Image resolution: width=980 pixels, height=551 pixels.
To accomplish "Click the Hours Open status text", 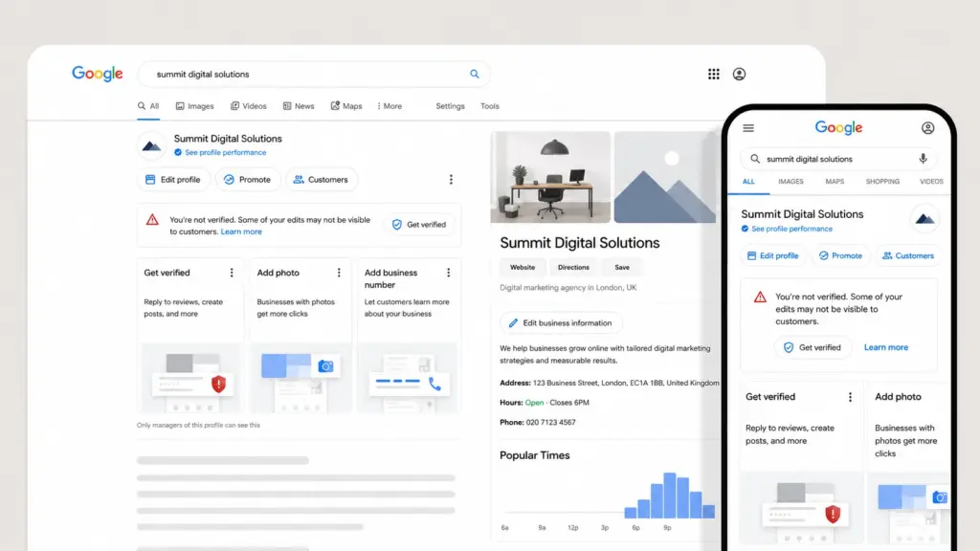I will pos(534,403).
